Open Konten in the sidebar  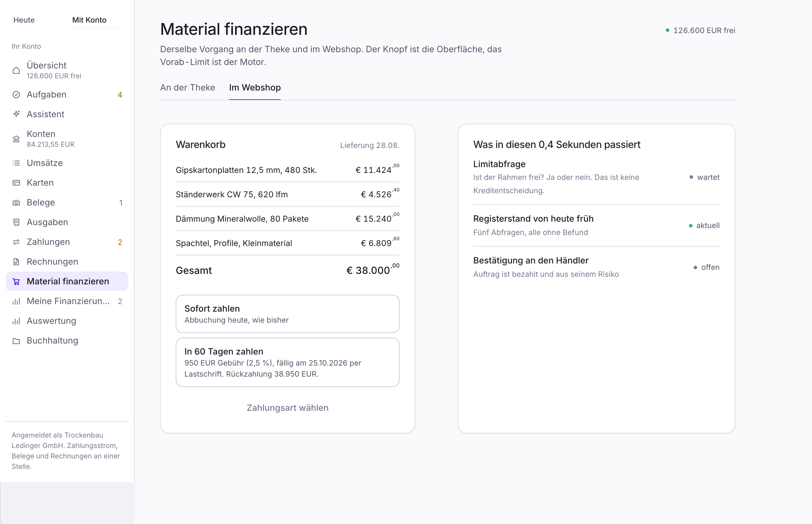(x=67, y=139)
